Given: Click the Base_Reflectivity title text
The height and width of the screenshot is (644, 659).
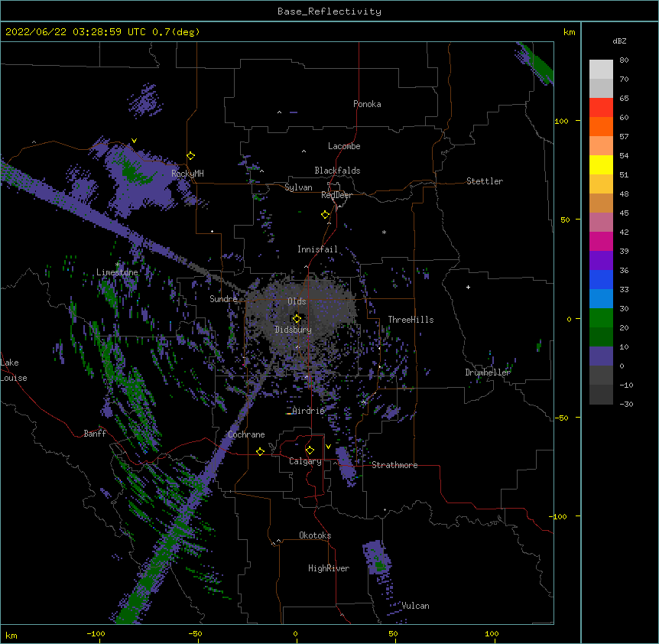Looking at the screenshot, I should (329, 11).
